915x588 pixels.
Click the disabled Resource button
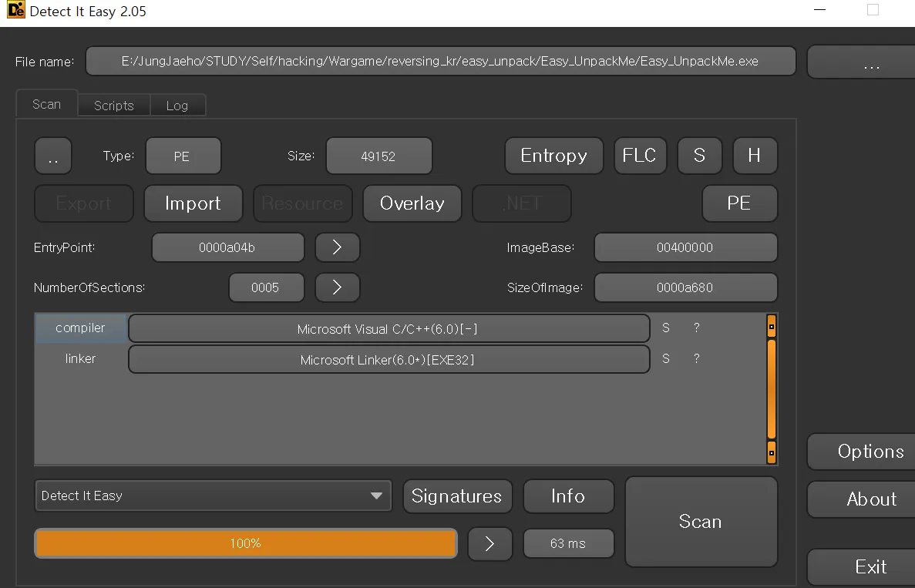coord(303,203)
